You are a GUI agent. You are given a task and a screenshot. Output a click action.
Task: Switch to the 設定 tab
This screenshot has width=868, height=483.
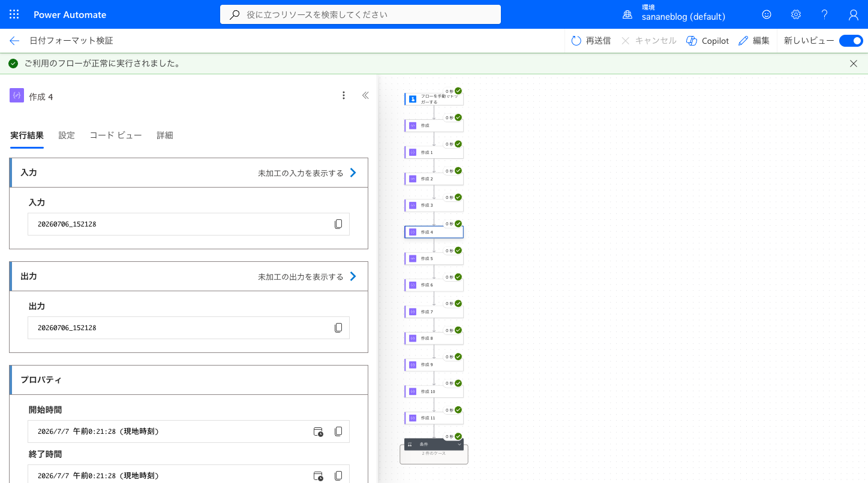tap(67, 135)
